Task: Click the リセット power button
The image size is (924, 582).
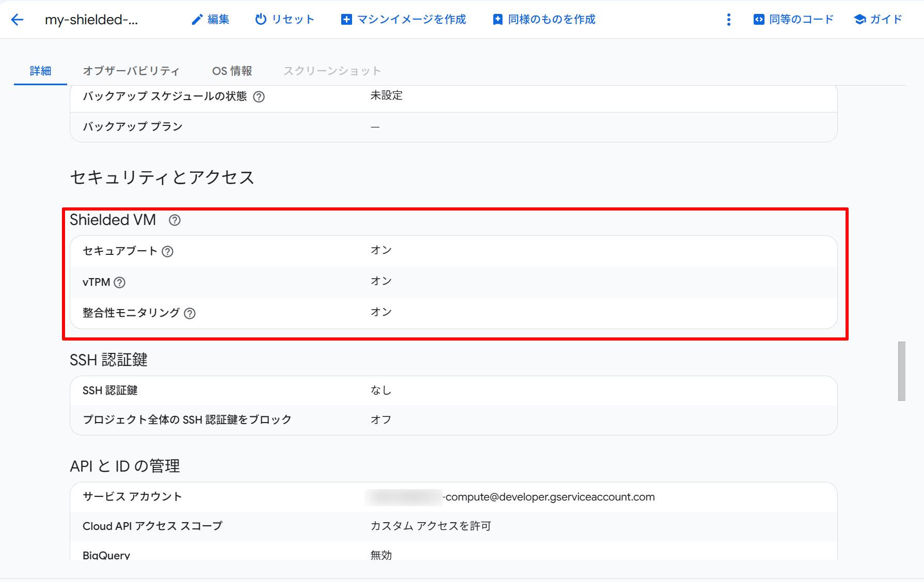Action: tap(285, 20)
